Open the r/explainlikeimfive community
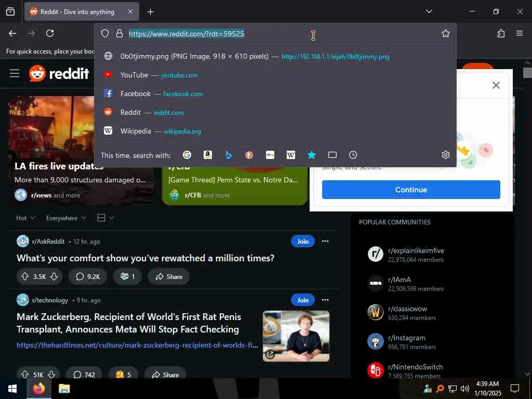Screen dimensions: 532x399 pos(416,251)
